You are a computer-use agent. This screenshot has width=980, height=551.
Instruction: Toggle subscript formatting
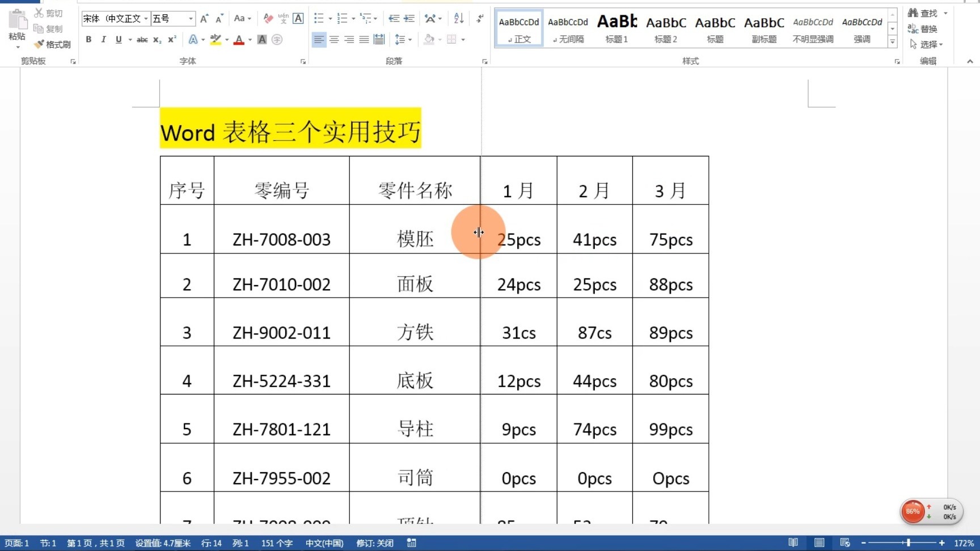tap(157, 39)
